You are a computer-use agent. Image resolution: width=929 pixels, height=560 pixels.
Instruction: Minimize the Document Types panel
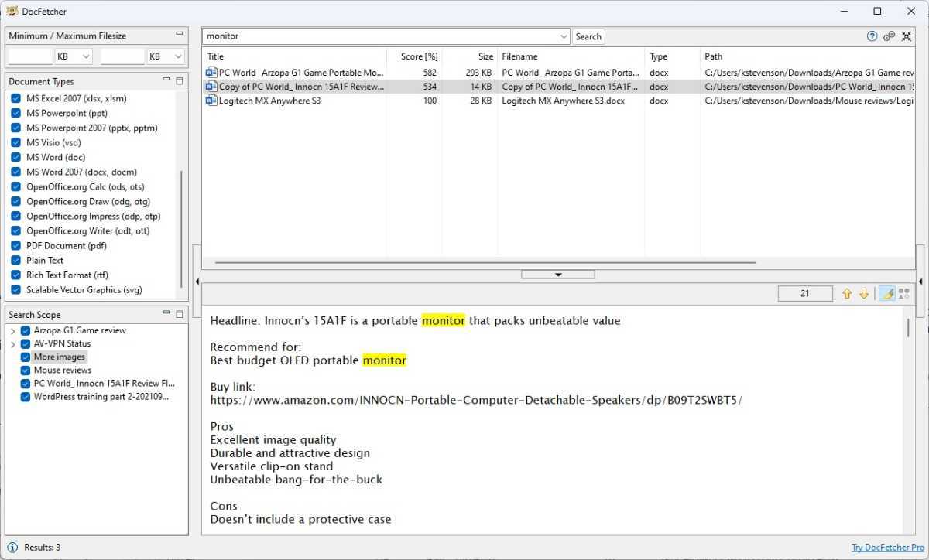166,80
